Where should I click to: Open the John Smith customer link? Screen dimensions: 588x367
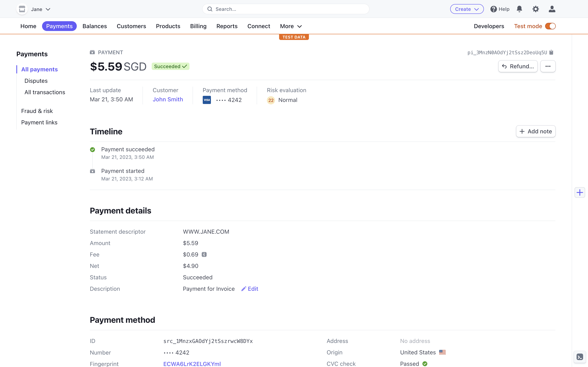[x=168, y=99]
